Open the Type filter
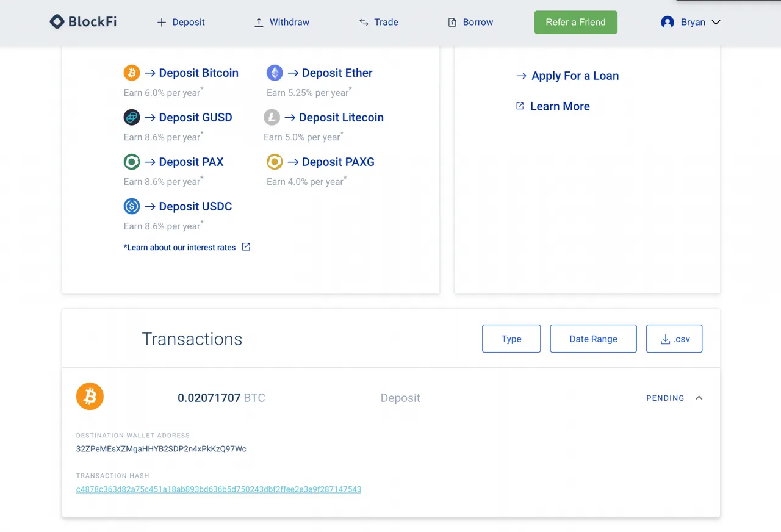 pos(511,339)
